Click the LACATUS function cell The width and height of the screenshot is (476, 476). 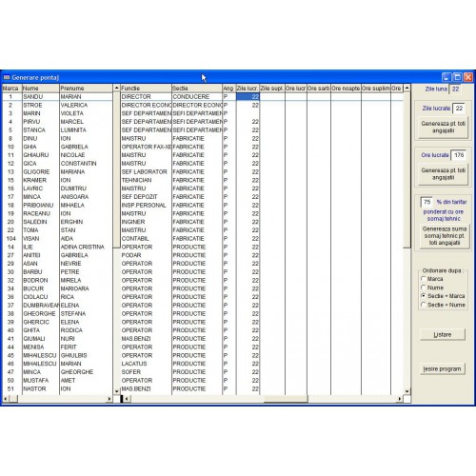tap(146, 364)
